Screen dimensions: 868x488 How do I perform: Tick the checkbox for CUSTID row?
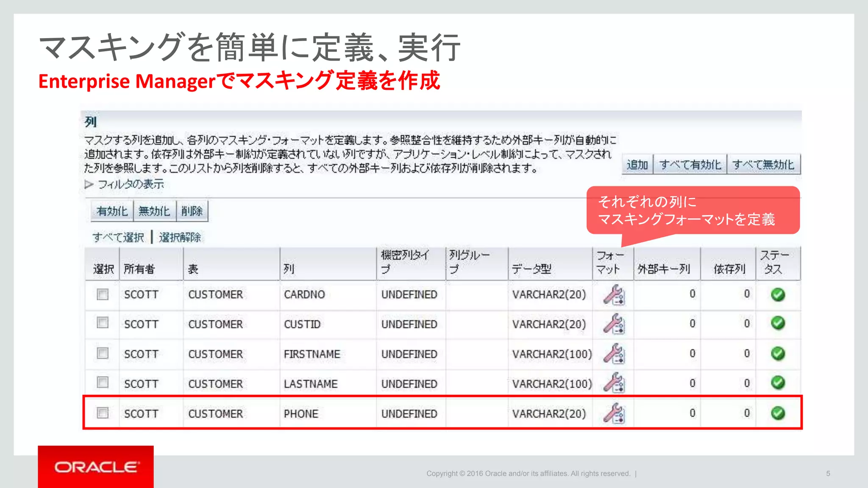pyautogui.click(x=103, y=323)
